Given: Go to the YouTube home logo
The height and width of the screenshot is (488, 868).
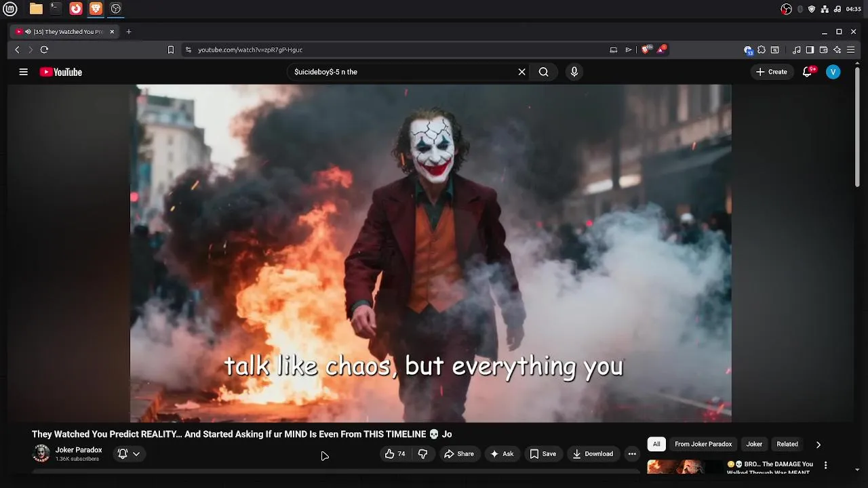Looking at the screenshot, I should click(x=61, y=72).
